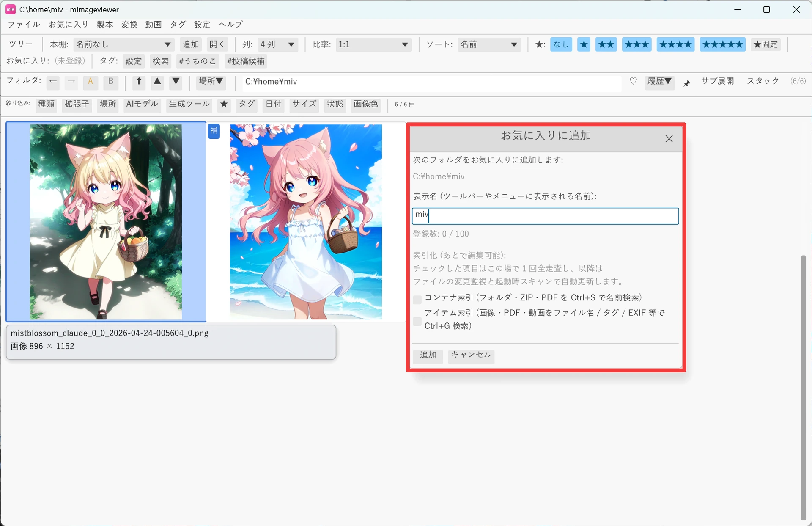Open the 製本 menu
Viewport: 812px width, 526px height.
coord(105,25)
